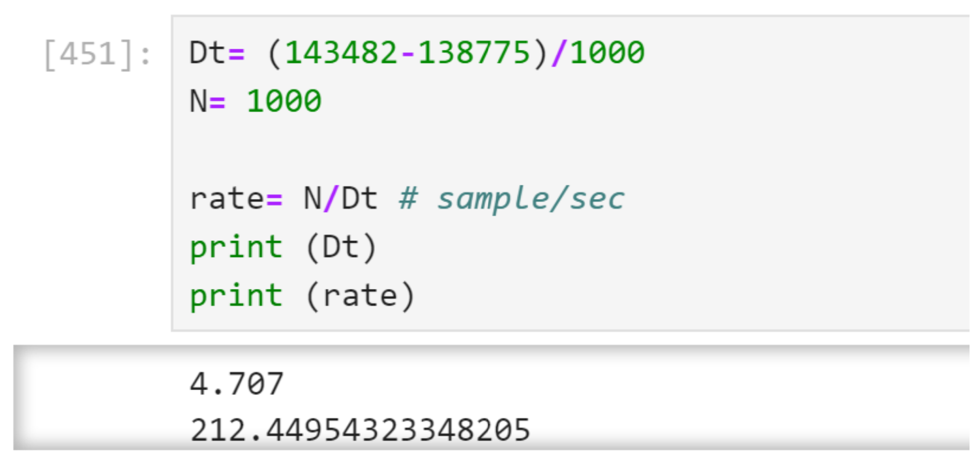Click the cell execution prompt [451]
980x459 pixels.
click(97, 54)
